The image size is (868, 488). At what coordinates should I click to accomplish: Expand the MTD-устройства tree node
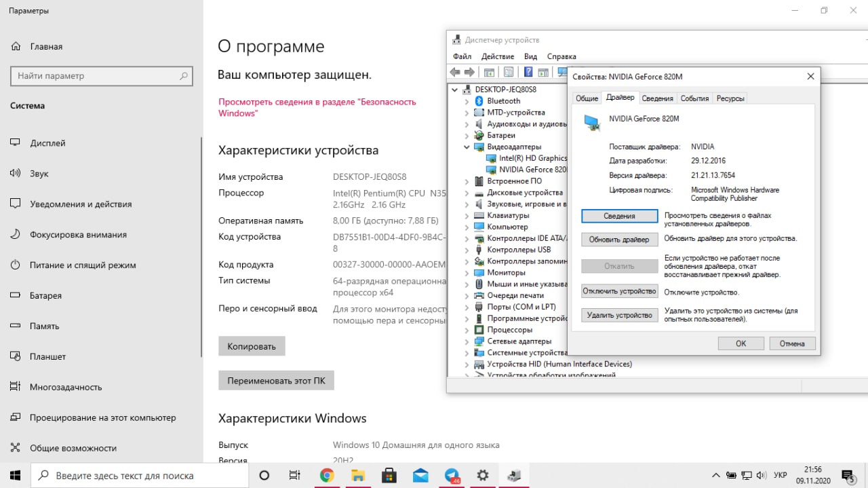(467, 113)
